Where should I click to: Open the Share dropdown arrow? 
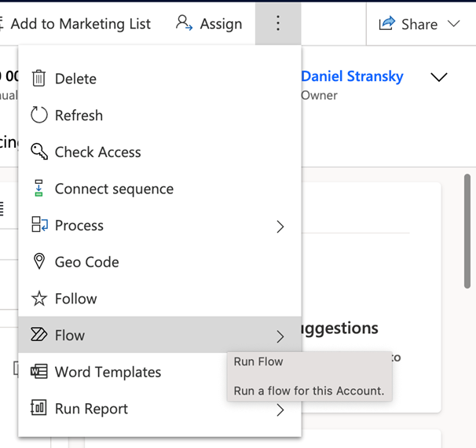click(x=453, y=24)
